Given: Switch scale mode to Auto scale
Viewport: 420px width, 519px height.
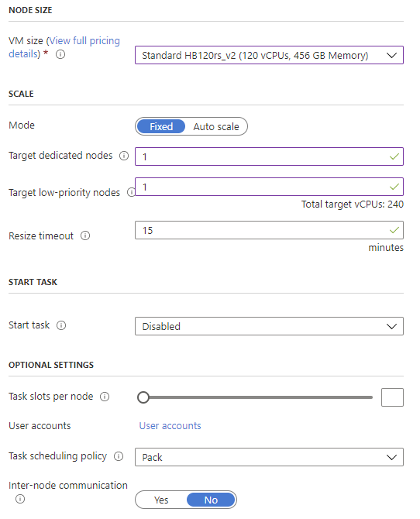Looking at the screenshot, I should point(216,126).
